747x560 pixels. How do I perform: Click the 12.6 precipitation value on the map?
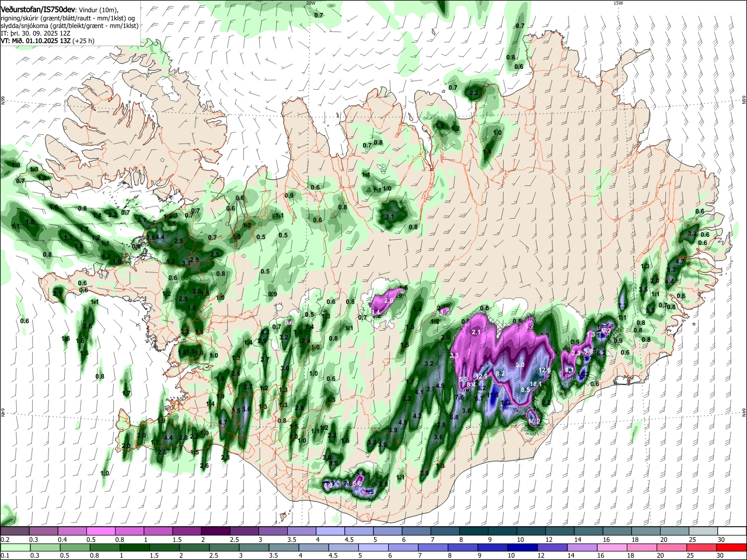click(545, 370)
